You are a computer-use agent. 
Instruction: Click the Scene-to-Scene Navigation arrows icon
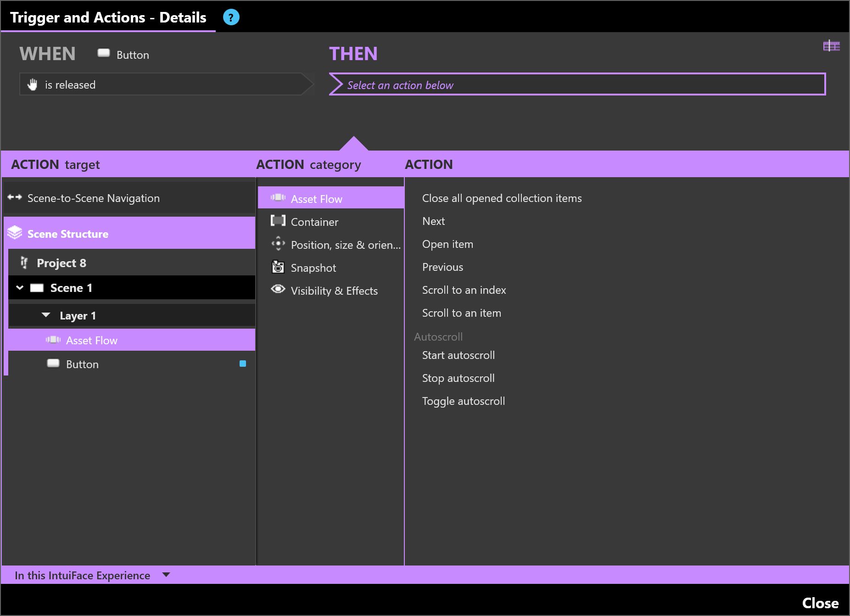(x=15, y=197)
